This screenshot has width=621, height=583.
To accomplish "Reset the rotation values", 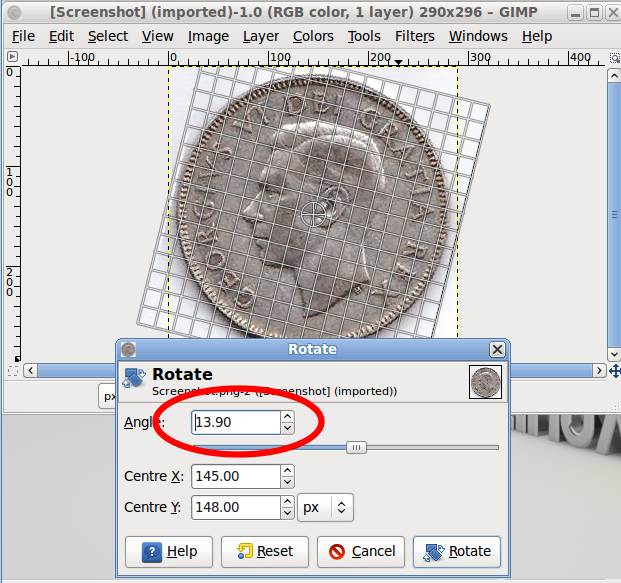I will [265, 552].
